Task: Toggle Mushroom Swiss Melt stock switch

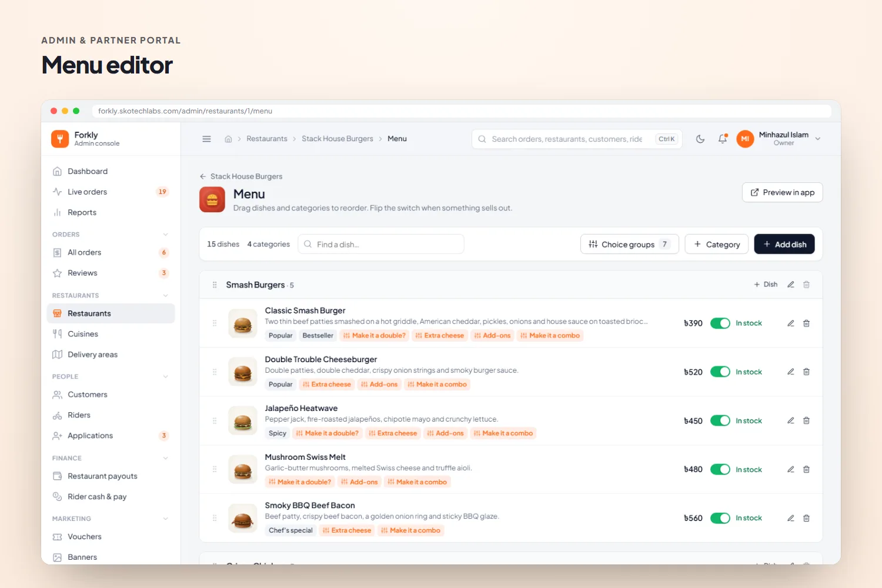Action: (720, 469)
